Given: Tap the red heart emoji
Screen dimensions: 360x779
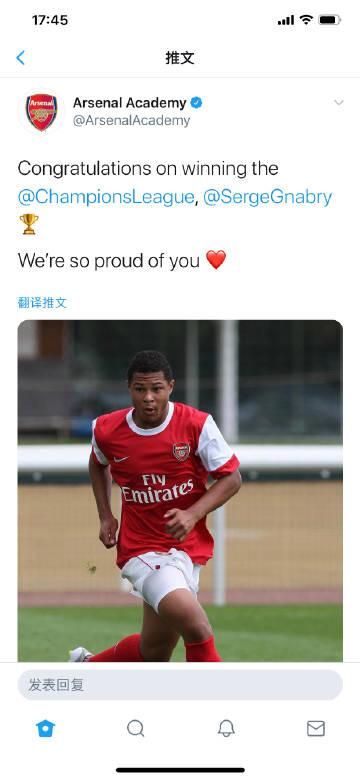Looking at the screenshot, I should pos(216,260).
